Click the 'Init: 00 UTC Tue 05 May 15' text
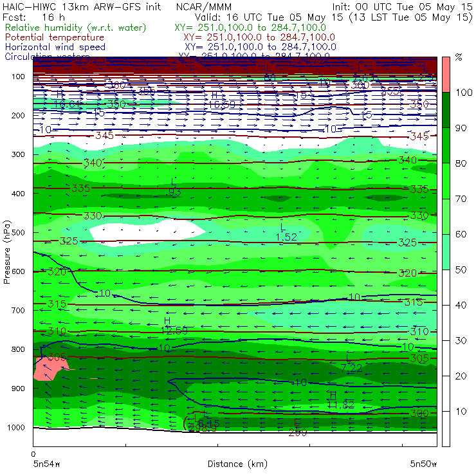Viewport: 476px width, 476px height. coord(402,6)
